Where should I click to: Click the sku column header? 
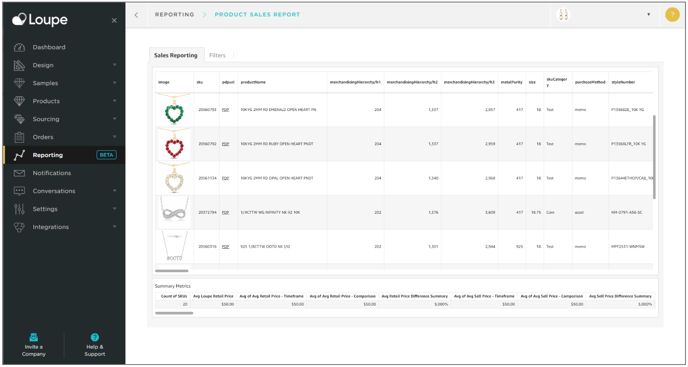(200, 83)
